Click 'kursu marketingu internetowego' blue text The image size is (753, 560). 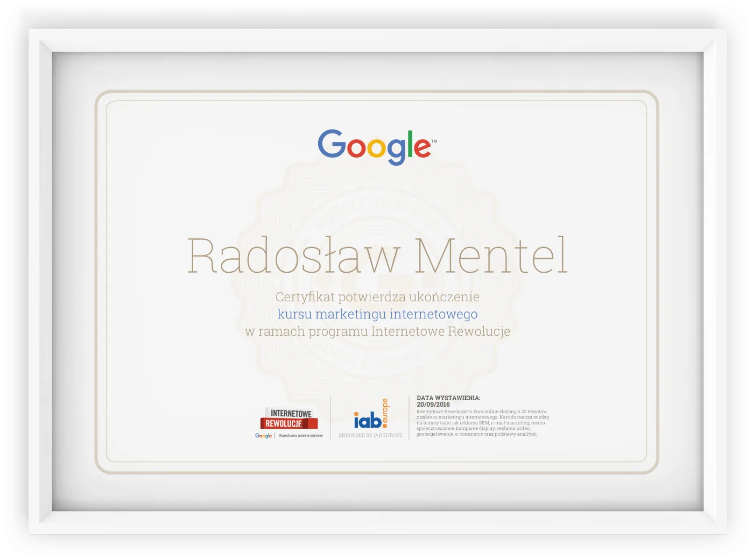[x=377, y=314]
